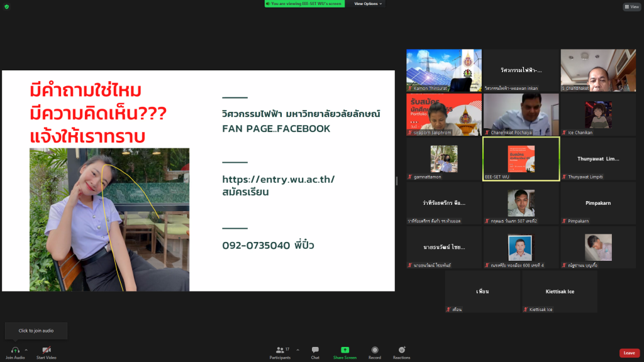
Task: Click the green encryption shield icon
Action: 7,6
